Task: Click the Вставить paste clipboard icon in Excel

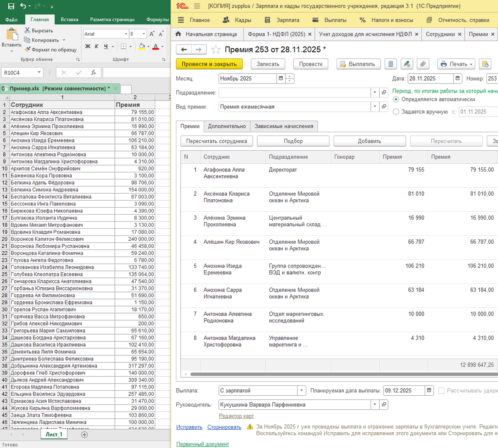Action: [12, 34]
